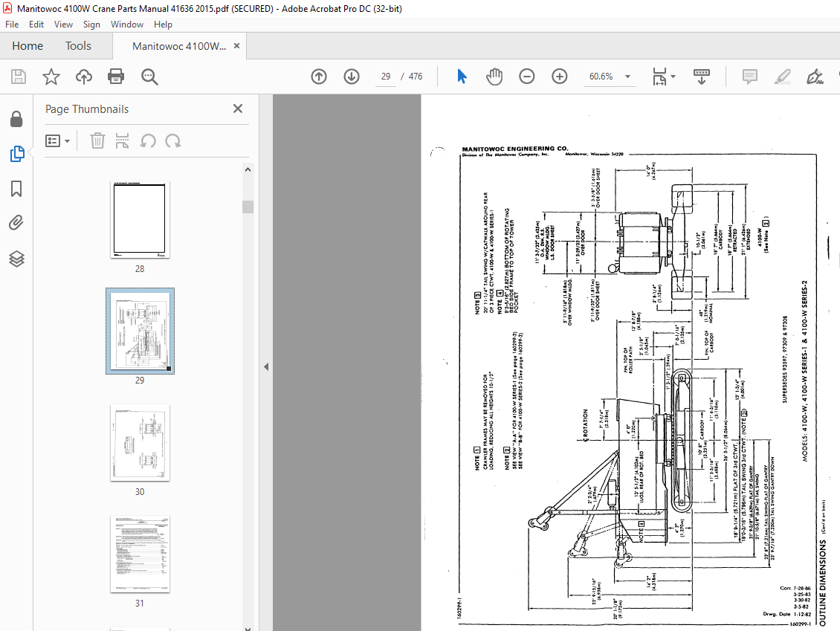Go to previous page arrow
This screenshot has height=631, width=840.
pyautogui.click(x=319, y=77)
